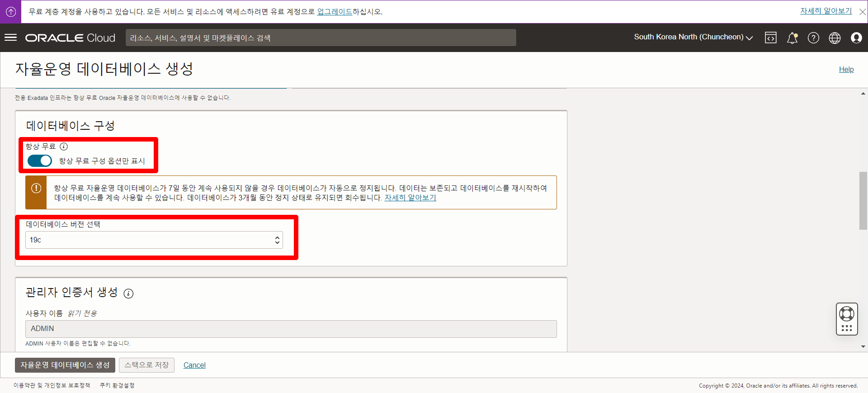Screen dimensions: 868x393
Task: Click the 자율운영 데이터베이스 생성 button
Action: click(x=65, y=365)
